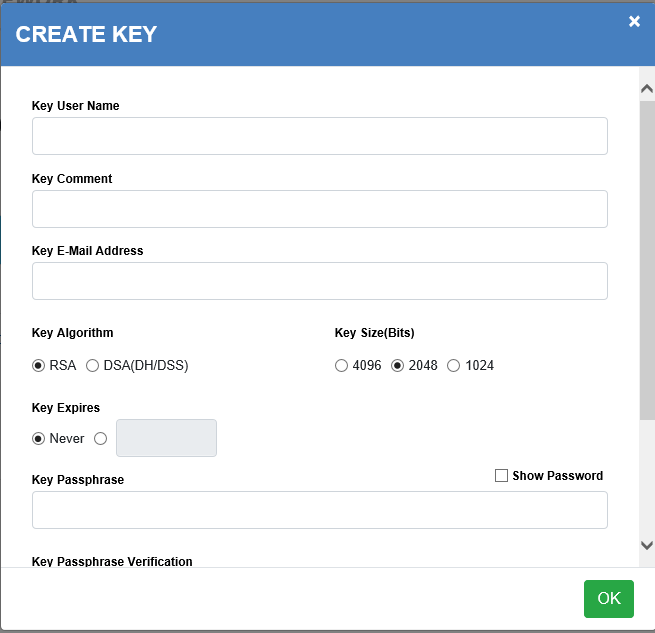
Task: Click the scrollbar down arrow
Action: tap(647, 545)
